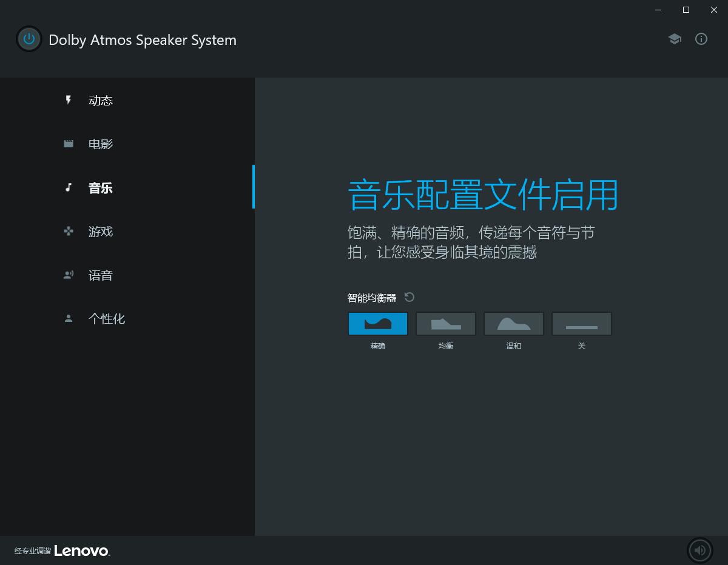Click the 智能均衡器 heading text
The height and width of the screenshot is (565, 728).
(372, 298)
